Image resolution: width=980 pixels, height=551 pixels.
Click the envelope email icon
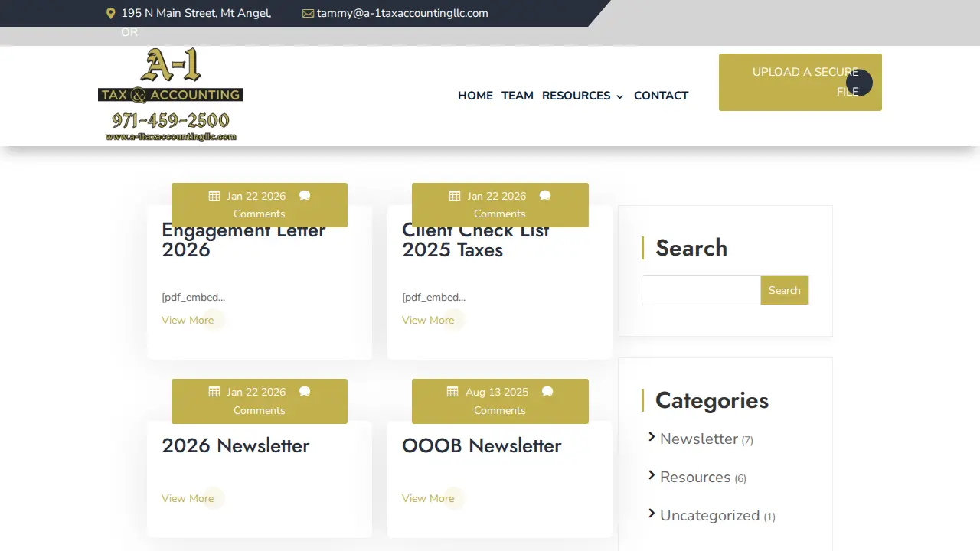pyautogui.click(x=308, y=13)
